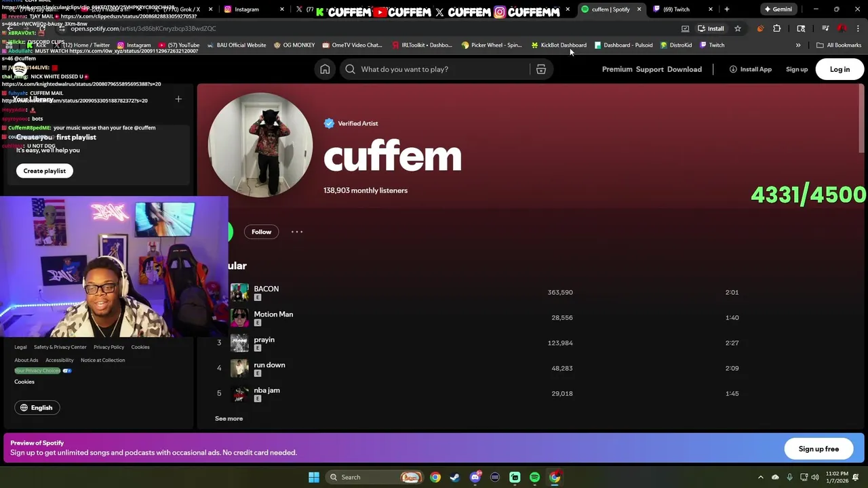Screen dimensions: 868x488
Task: Open English language selector
Action: pyautogui.click(x=36, y=407)
